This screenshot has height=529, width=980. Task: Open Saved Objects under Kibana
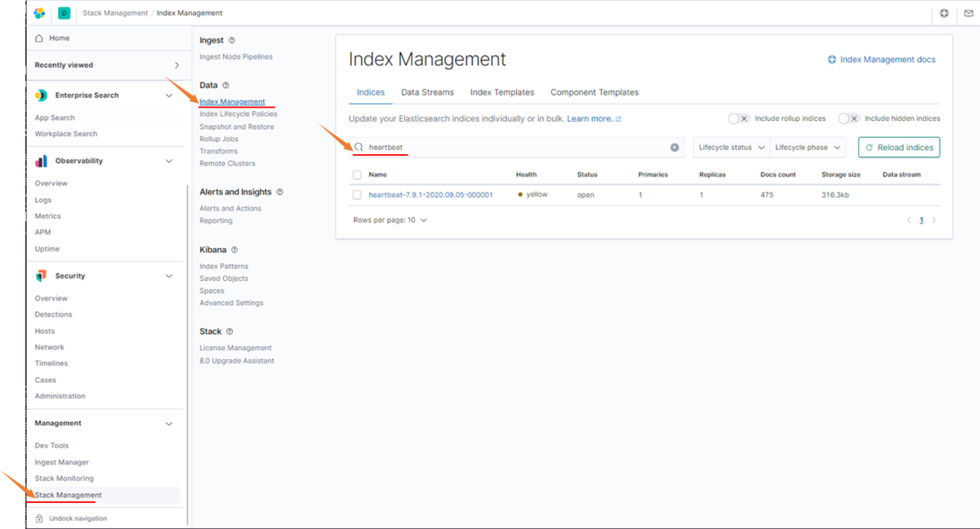pyautogui.click(x=224, y=278)
